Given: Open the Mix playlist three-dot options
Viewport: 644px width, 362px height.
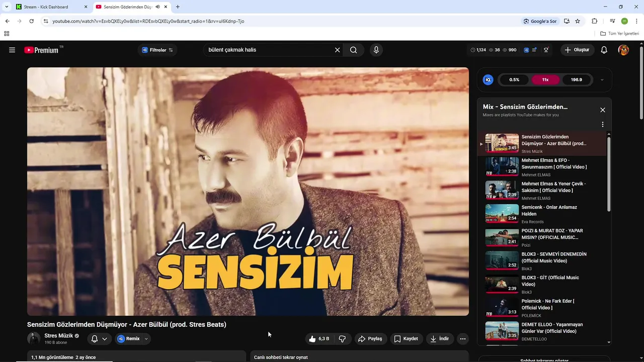Looking at the screenshot, I should coord(603,124).
